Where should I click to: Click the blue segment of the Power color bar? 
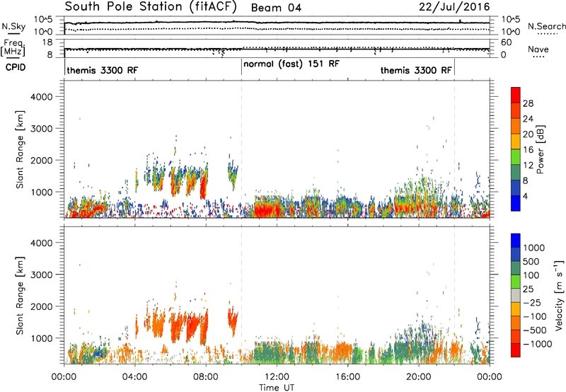pos(516,203)
